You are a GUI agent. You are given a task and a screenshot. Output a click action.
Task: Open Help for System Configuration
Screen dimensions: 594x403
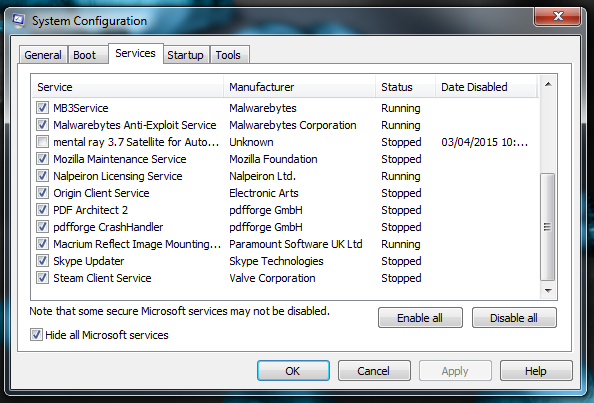pos(536,370)
